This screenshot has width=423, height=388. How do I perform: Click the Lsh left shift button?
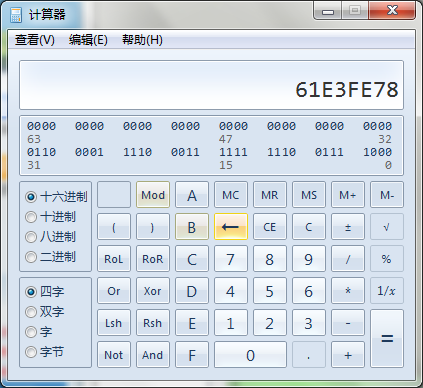coord(114,323)
